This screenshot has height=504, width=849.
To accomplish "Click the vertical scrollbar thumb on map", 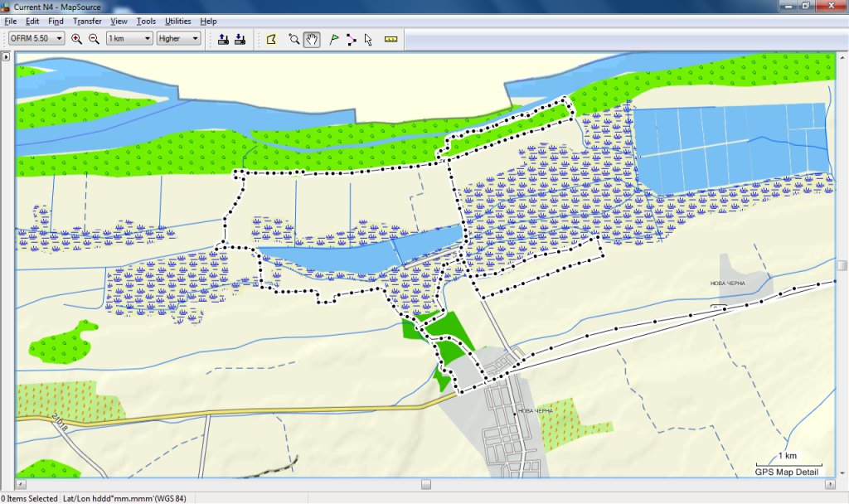I will pyautogui.click(x=842, y=265).
